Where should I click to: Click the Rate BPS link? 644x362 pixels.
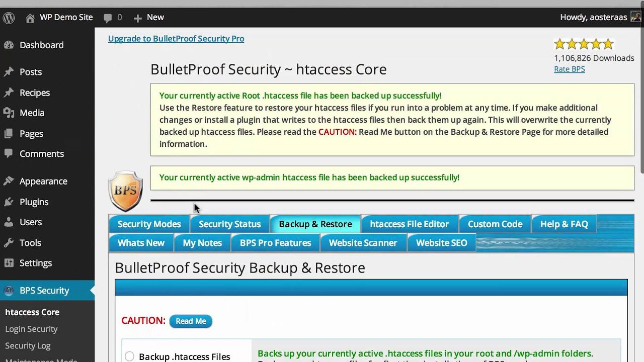click(569, 69)
